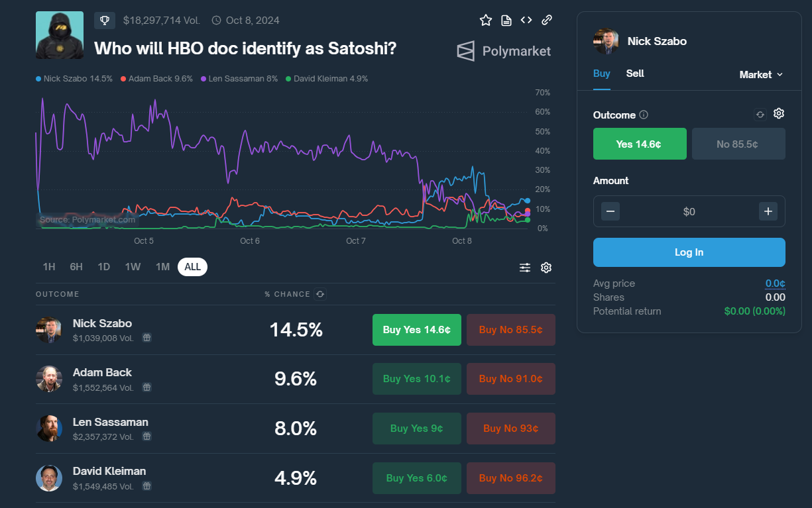The image size is (812, 508).
Task: Click Len Sassaman's avatar
Action: click(x=49, y=429)
